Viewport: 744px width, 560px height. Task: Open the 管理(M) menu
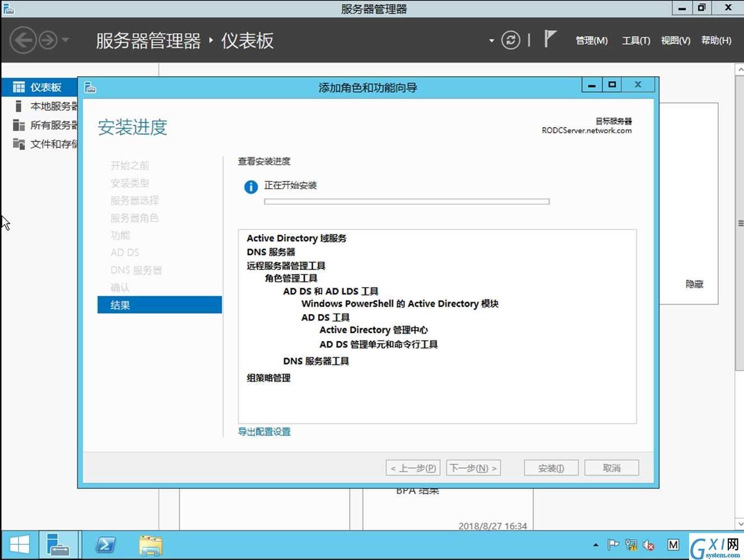pos(592,40)
